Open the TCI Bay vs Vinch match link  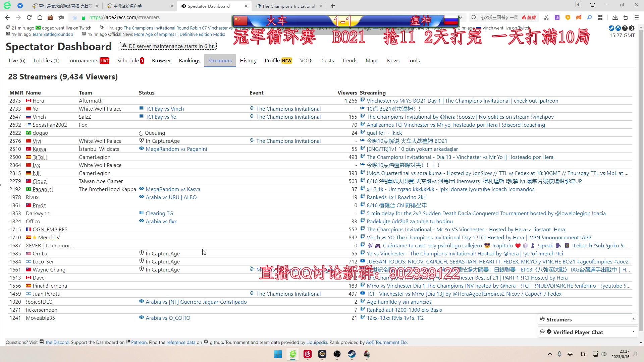165,109
